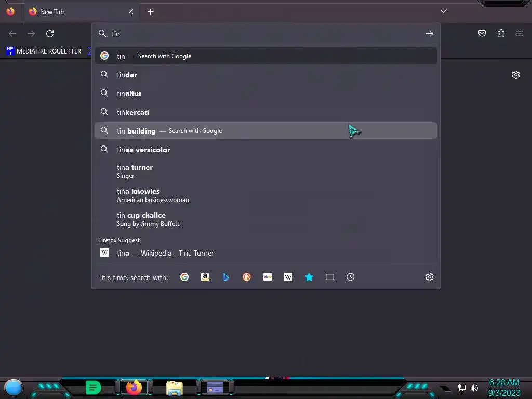Click the Go arrow in the address bar
532x399 pixels.
(x=430, y=34)
